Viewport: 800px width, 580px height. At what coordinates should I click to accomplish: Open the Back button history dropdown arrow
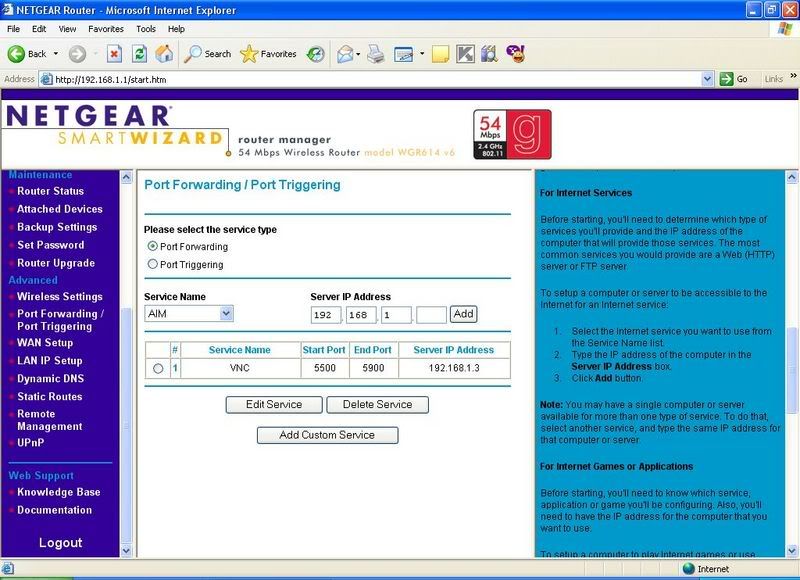pos(56,54)
